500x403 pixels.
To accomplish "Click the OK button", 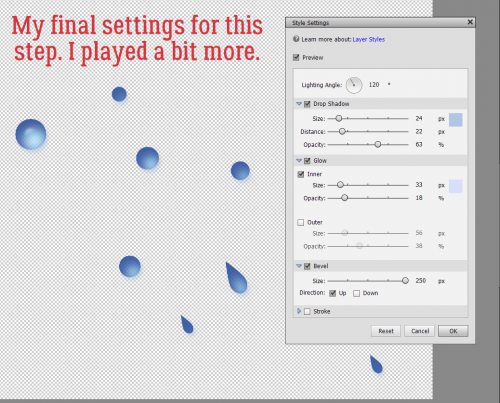I will [453, 331].
